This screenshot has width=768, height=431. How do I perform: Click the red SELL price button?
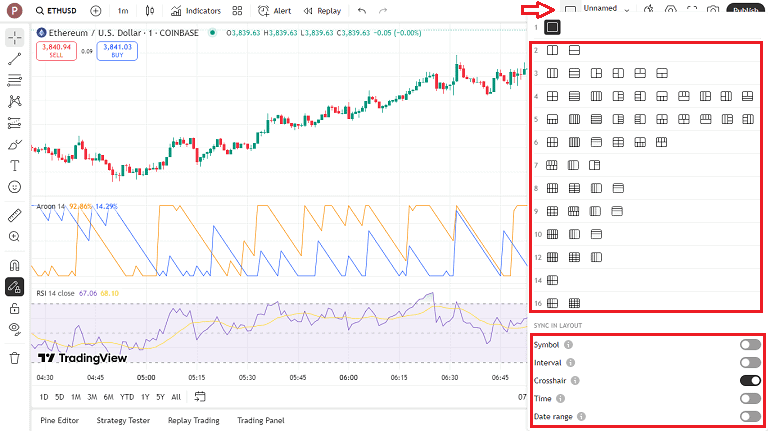[x=56, y=51]
